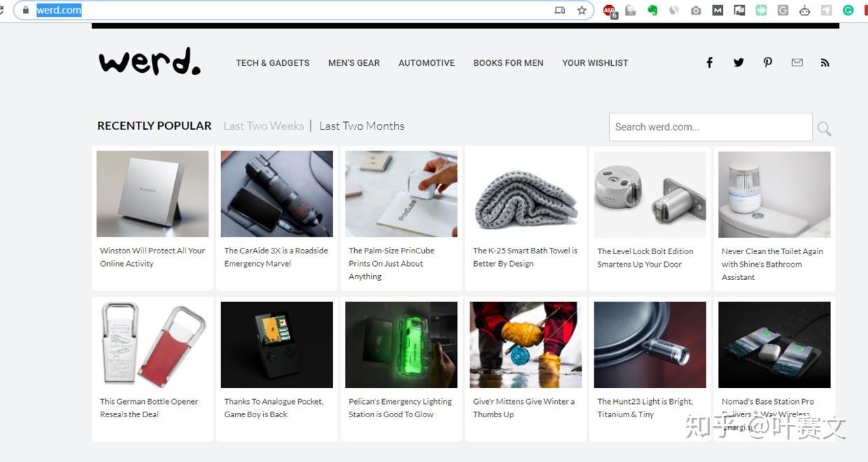This screenshot has width=868, height=462.
Task: Open 'Never Clean the Toilet Again' link
Action: [x=772, y=264]
